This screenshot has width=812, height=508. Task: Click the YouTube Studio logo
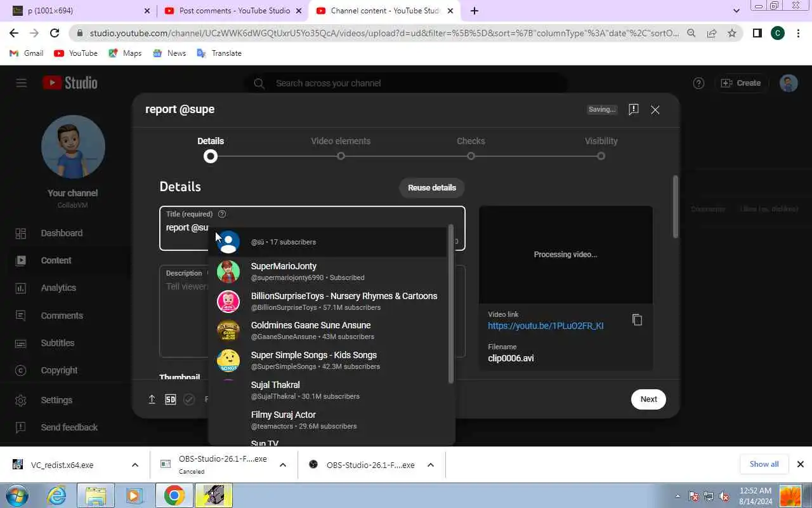pos(70,83)
